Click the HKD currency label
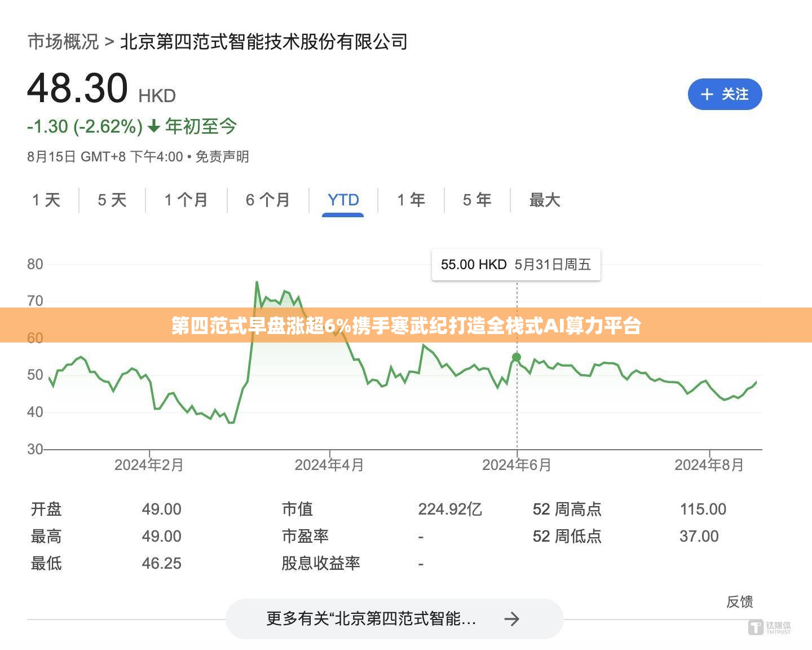The image size is (812, 650). click(x=157, y=96)
